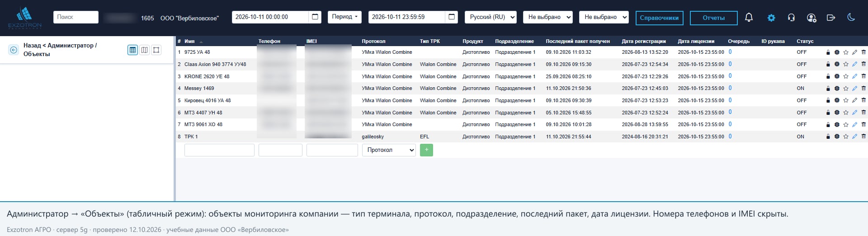868x236 pixels.
Task: Open settings gear for Кировец 4016
Action: pos(837,100)
